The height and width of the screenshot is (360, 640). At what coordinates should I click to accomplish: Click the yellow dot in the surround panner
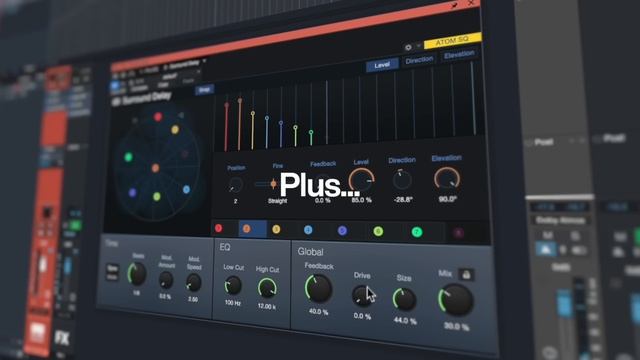(175, 130)
